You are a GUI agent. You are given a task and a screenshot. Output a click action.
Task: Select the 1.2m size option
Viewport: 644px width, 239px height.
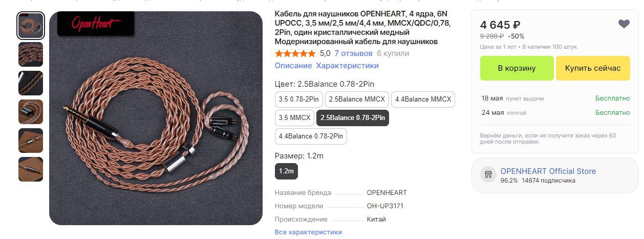tap(286, 171)
